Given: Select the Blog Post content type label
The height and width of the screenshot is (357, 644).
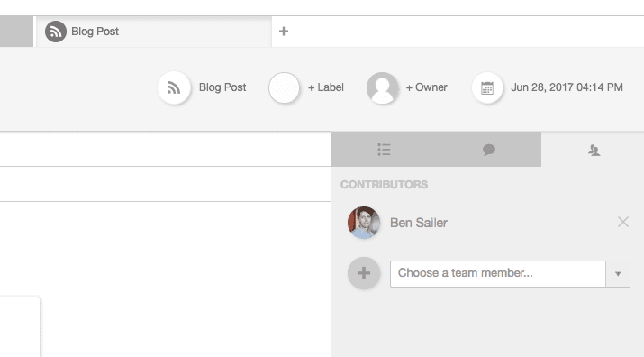Looking at the screenshot, I should [x=222, y=87].
